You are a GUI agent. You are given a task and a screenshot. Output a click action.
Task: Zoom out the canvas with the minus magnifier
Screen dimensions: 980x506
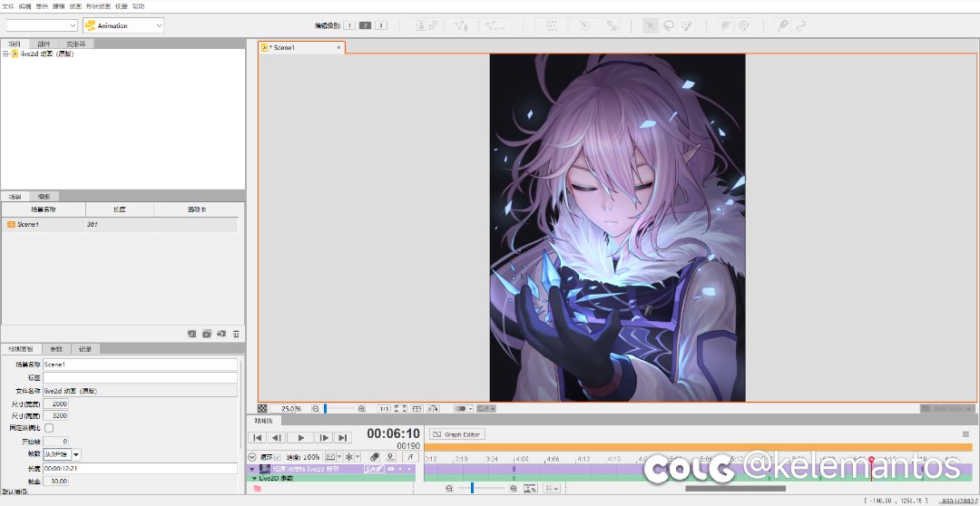(x=316, y=409)
